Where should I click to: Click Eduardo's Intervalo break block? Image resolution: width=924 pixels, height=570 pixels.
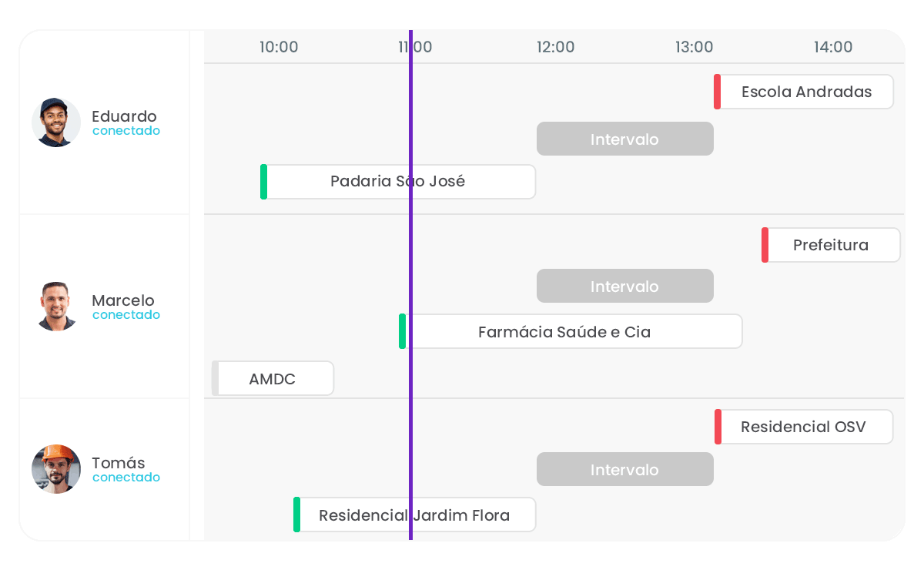point(625,139)
